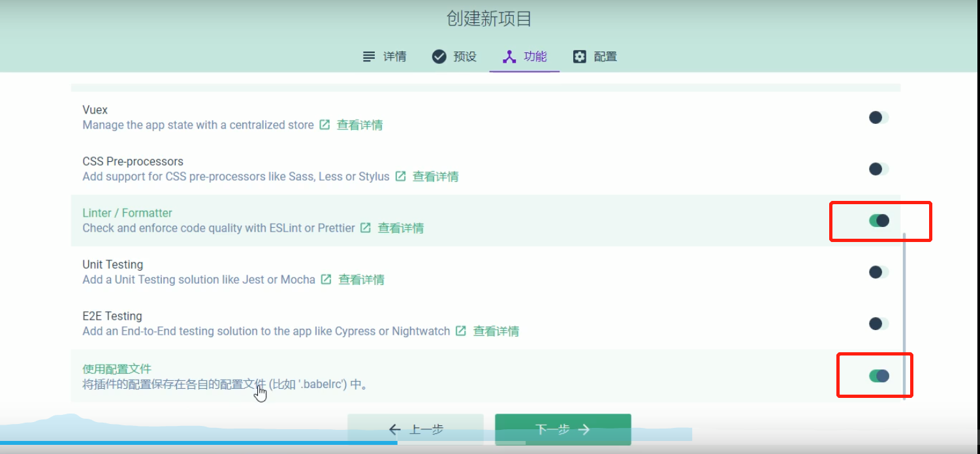
Task: Open the 详情 tab
Action: click(x=385, y=57)
